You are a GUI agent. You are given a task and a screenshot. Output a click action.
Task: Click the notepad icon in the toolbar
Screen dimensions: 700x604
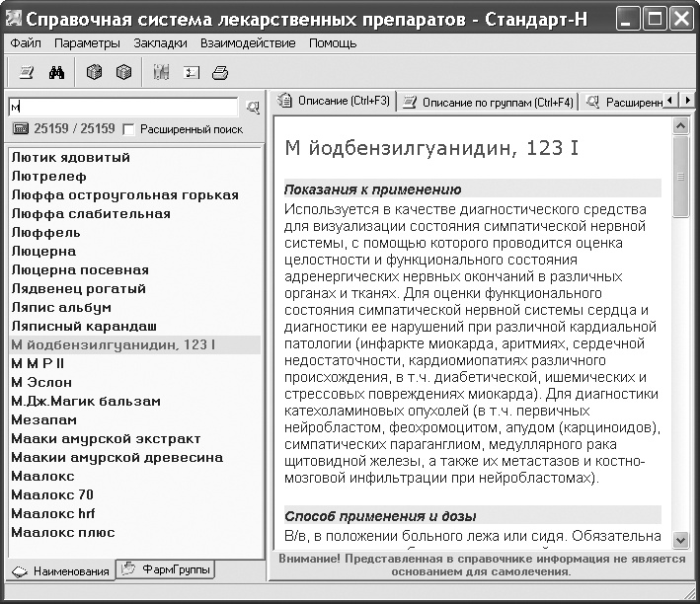[x=27, y=72]
